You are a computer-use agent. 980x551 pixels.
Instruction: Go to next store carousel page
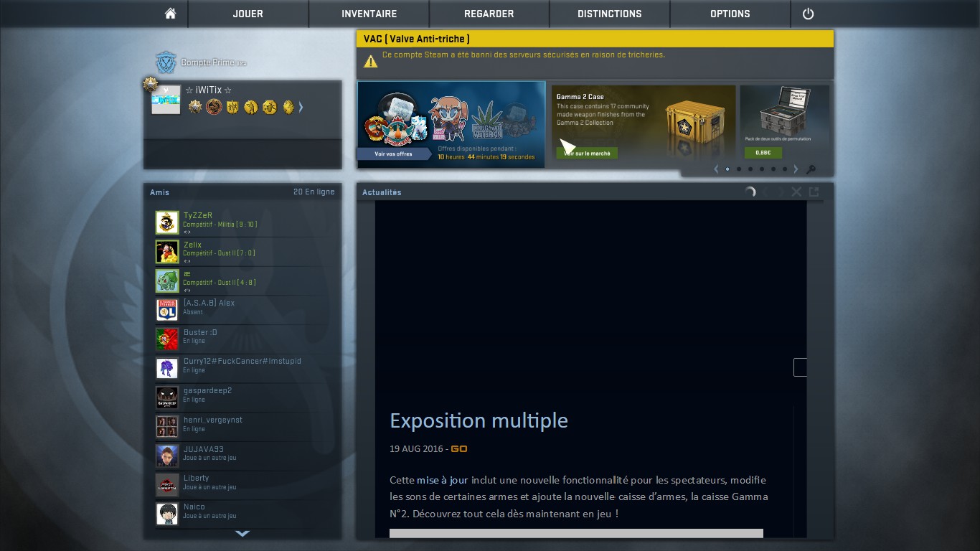tap(796, 169)
